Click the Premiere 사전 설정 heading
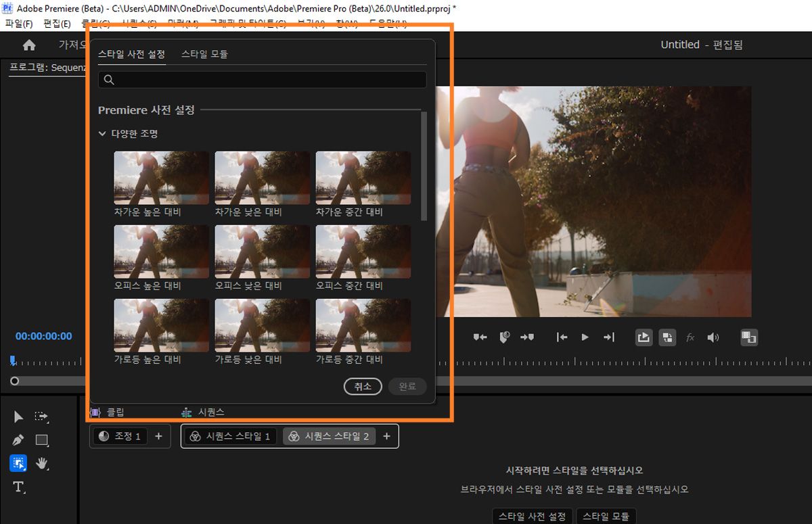The height and width of the screenshot is (524, 812). tap(146, 110)
